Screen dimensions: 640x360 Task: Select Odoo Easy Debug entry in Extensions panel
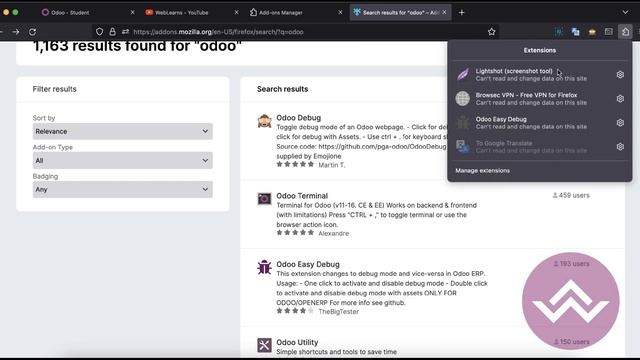pyautogui.click(x=531, y=122)
